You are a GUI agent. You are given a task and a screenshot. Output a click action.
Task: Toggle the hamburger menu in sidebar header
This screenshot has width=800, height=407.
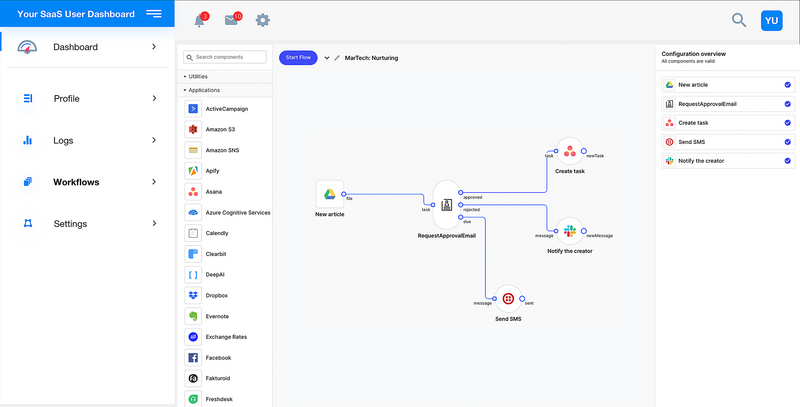(154, 14)
